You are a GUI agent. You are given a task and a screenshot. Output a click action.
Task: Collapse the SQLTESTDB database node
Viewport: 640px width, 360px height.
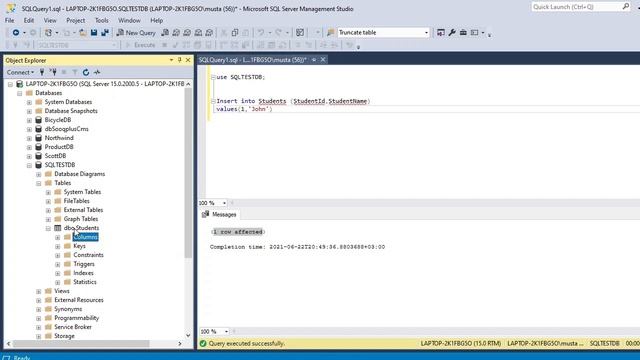pyautogui.click(x=29, y=165)
